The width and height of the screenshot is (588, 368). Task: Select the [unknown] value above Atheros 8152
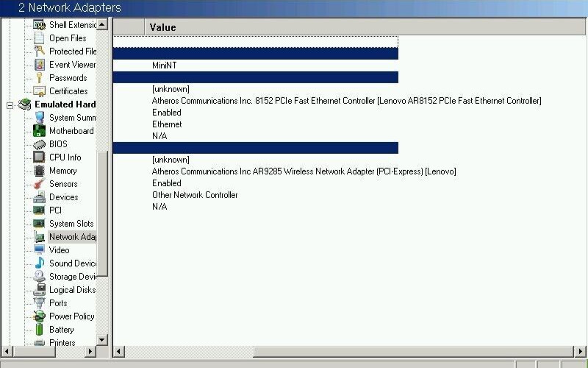(x=171, y=89)
